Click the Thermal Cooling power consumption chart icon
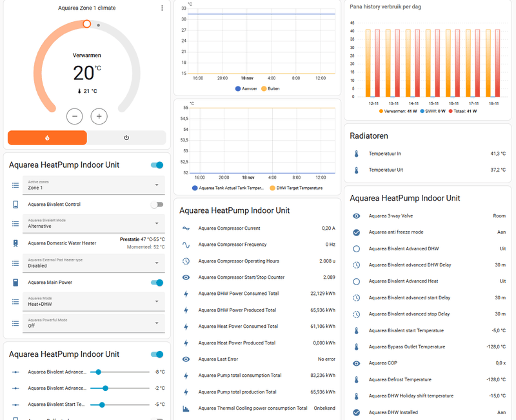Image resolution: width=516 pixels, height=420 pixels. point(186,408)
